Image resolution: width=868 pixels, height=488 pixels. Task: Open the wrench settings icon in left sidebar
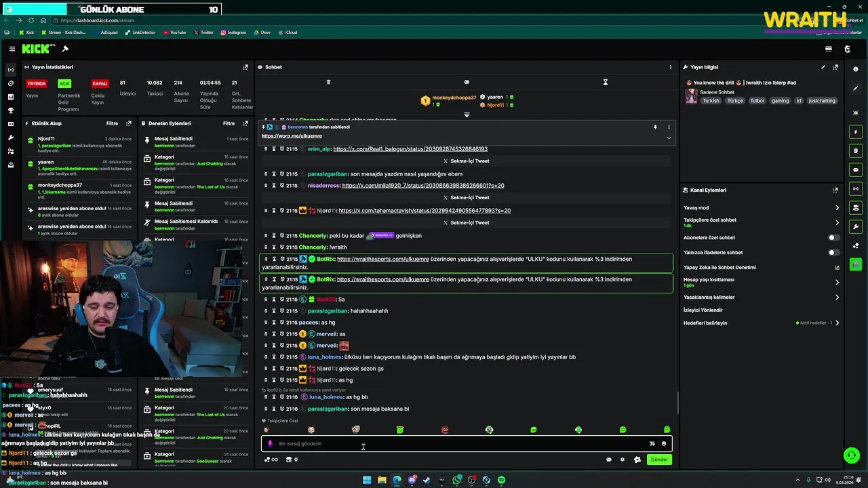[x=11, y=138]
